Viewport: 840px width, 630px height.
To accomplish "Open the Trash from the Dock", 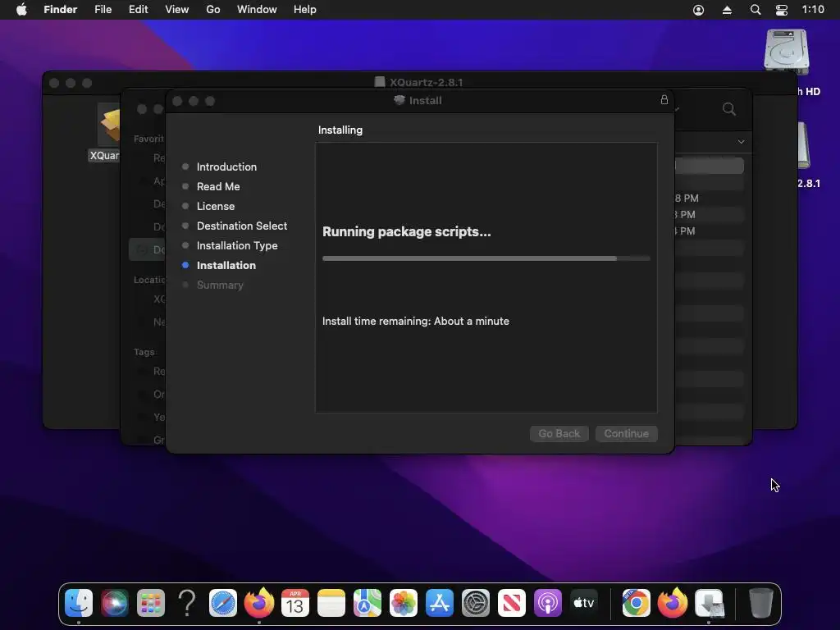I will pos(760,603).
